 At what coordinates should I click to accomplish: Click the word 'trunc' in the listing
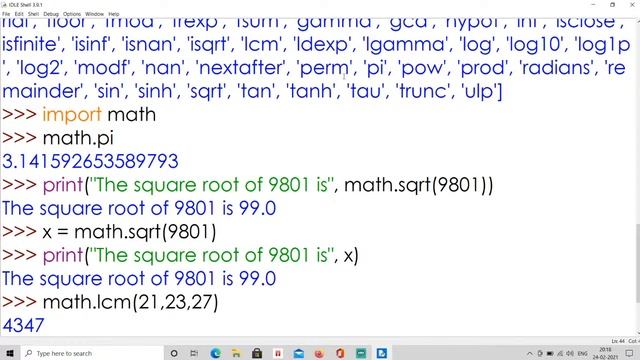pos(422,91)
